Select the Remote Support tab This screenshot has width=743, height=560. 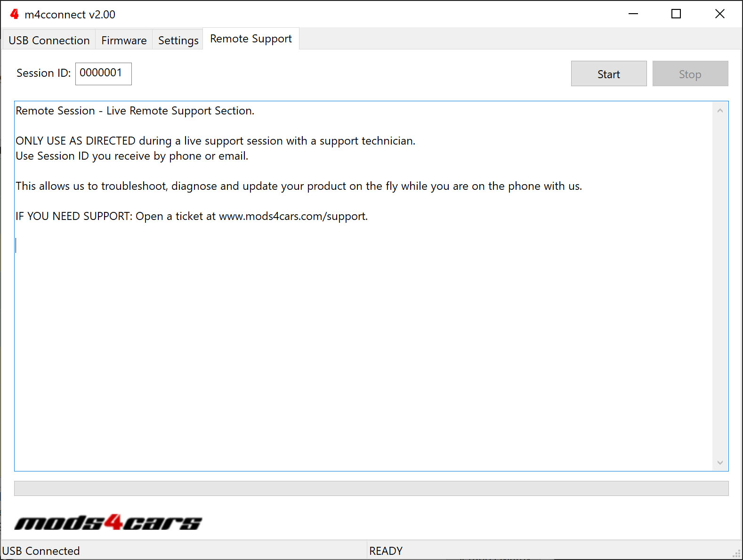coord(251,39)
